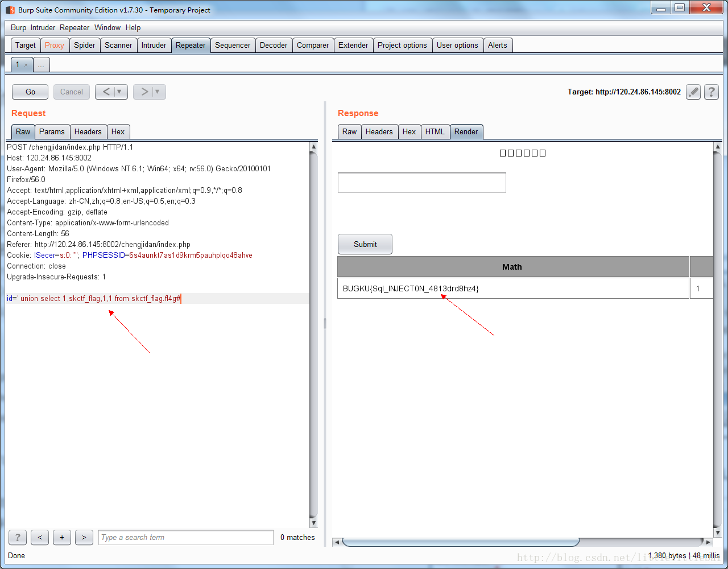The width and height of the screenshot is (728, 569).
Task: Click the search help question-mark button
Action: tap(18, 537)
